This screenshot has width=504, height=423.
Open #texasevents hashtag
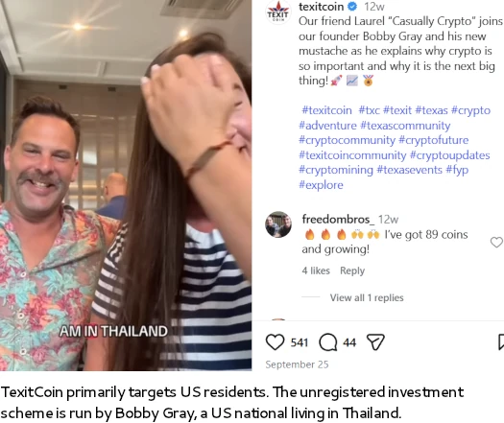(409, 170)
